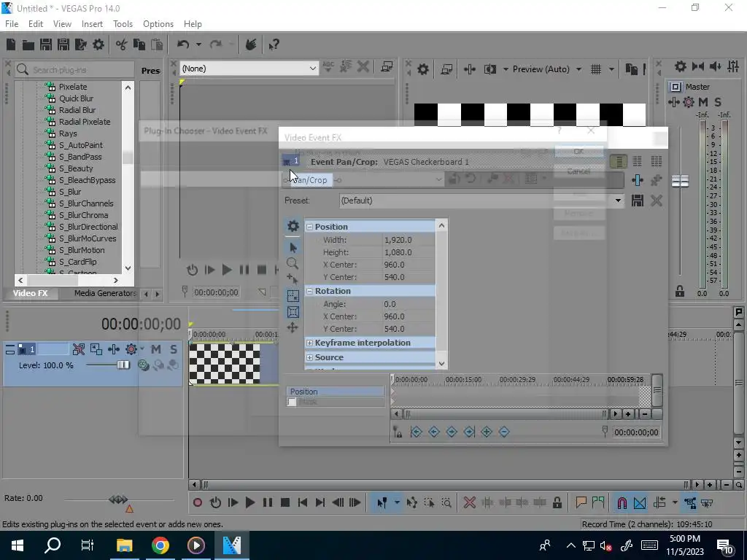Click the Overlays grid icon in preview
Screen dimensions: 747x560
pyautogui.click(x=596, y=69)
